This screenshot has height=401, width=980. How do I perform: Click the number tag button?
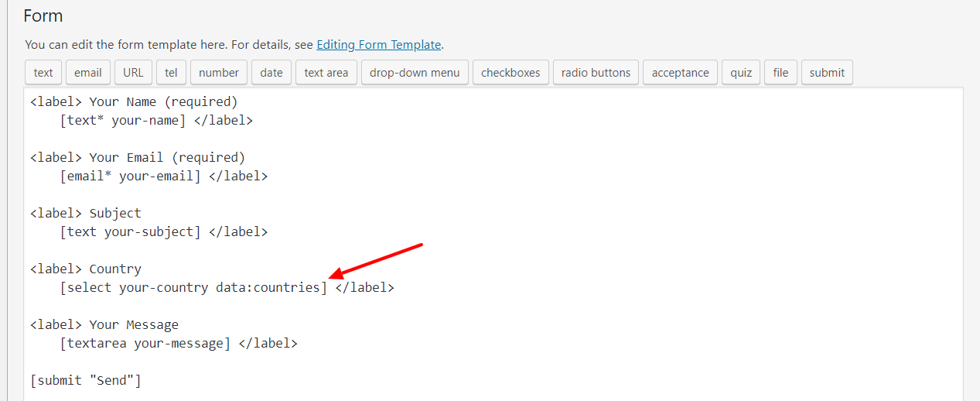tap(219, 72)
